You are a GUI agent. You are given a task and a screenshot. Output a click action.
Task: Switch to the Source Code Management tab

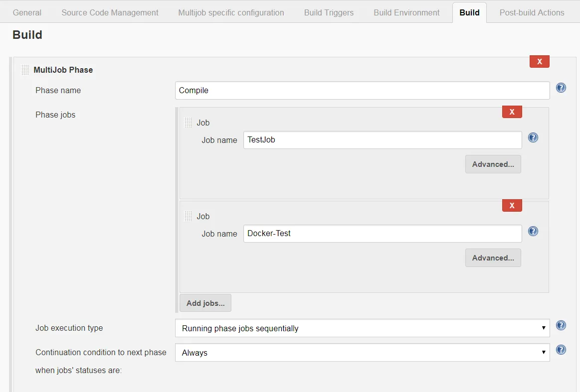(110, 12)
